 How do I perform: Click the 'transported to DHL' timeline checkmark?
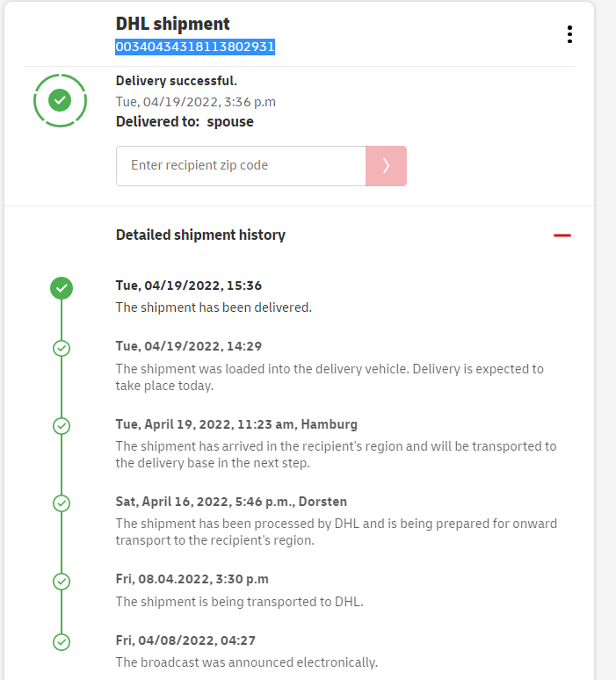tap(62, 581)
